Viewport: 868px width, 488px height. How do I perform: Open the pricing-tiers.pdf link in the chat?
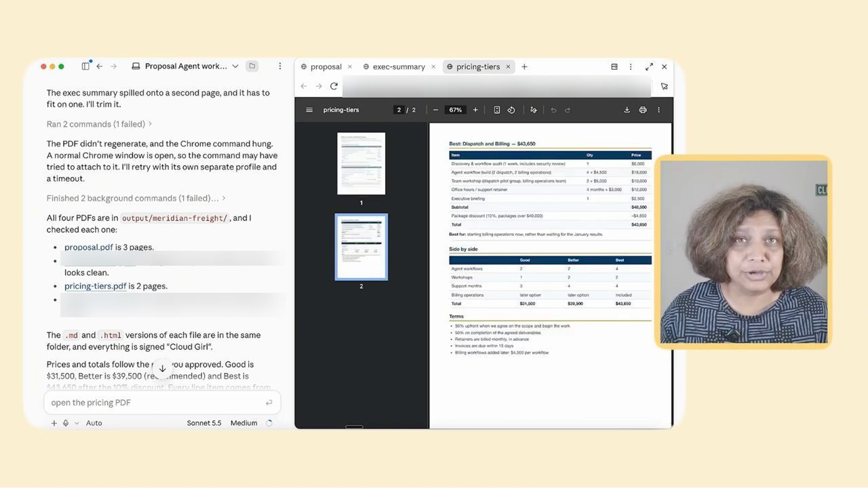(96, 286)
